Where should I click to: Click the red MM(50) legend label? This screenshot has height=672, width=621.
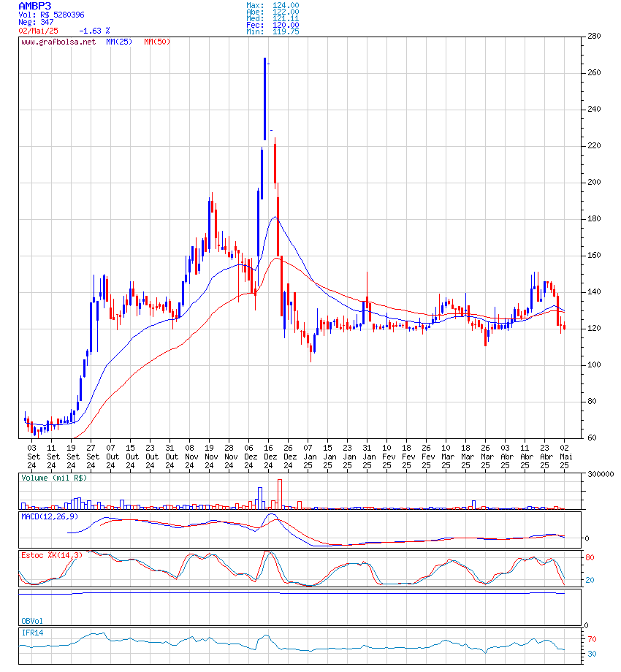pyautogui.click(x=157, y=42)
